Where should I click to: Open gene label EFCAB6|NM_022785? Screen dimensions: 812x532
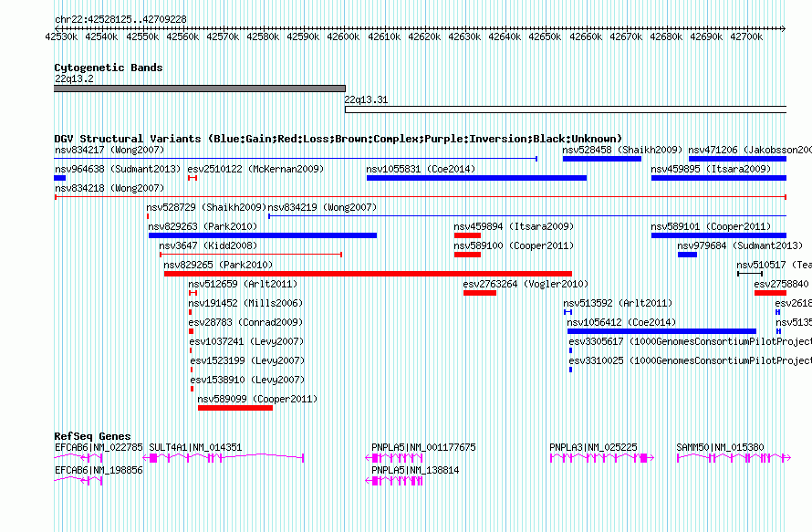(x=99, y=447)
